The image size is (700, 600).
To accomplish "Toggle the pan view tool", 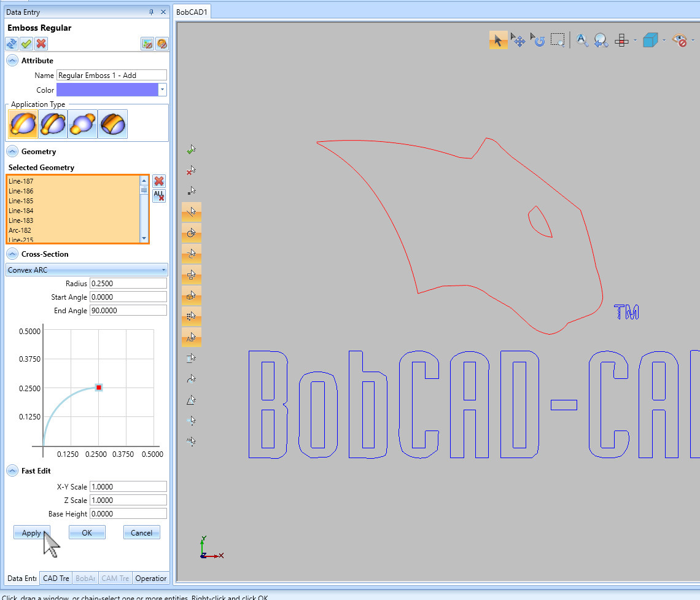I will pyautogui.click(x=518, y=39).
